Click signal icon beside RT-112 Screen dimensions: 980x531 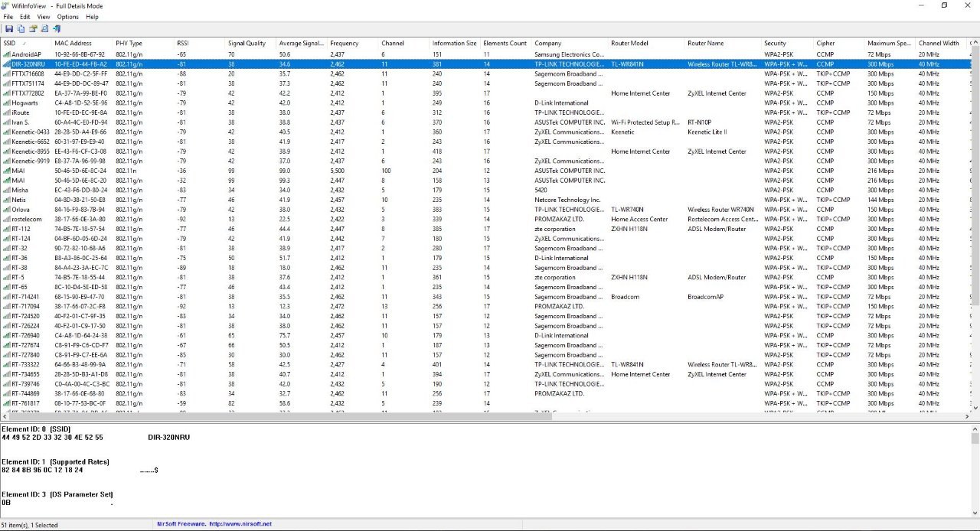[6, 229]
